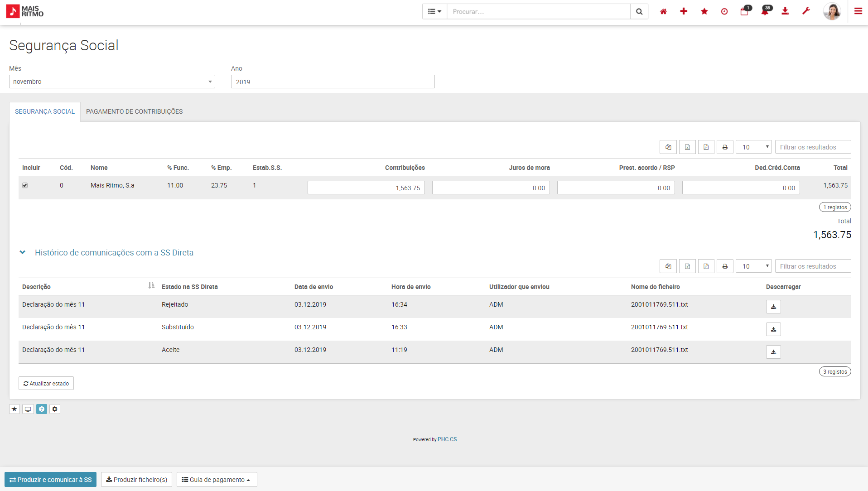Export contributions table to Excel

(687, 147)
